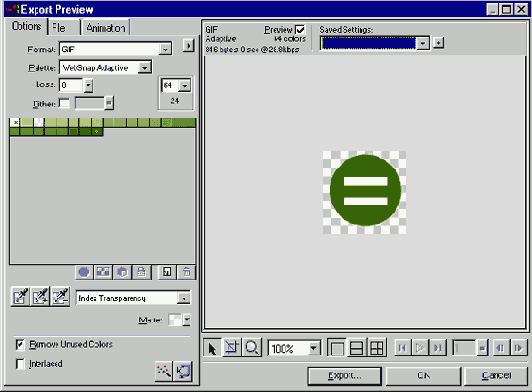Select the pointer tool below the preview
Screen dimensions: 532x392
(212, 348)
